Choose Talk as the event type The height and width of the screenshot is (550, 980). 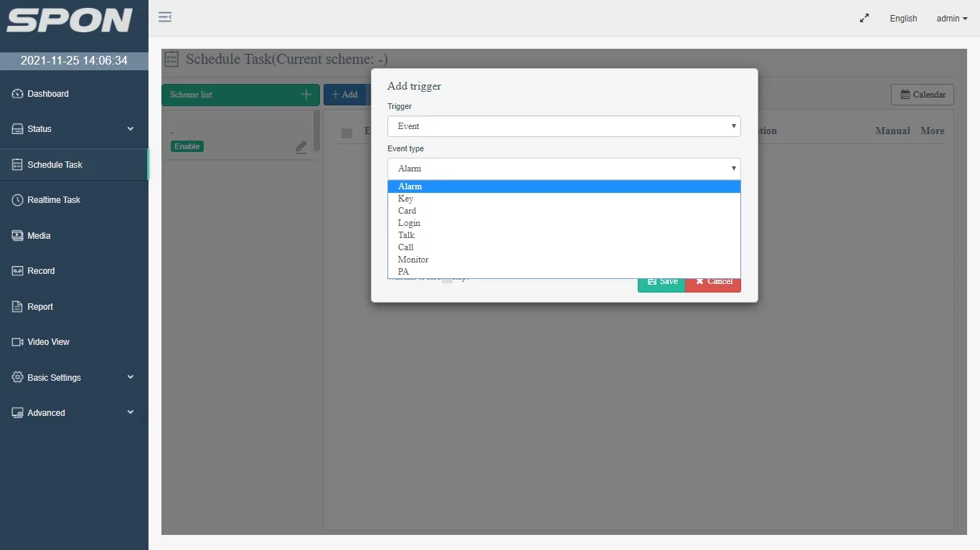[x=564, y=235]
